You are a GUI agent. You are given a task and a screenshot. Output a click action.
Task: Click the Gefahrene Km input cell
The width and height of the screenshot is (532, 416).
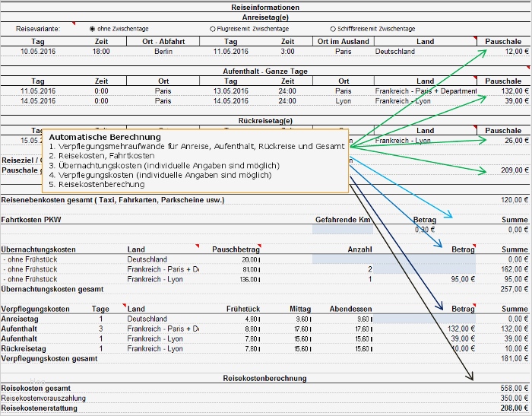click(x=343, y=230)
